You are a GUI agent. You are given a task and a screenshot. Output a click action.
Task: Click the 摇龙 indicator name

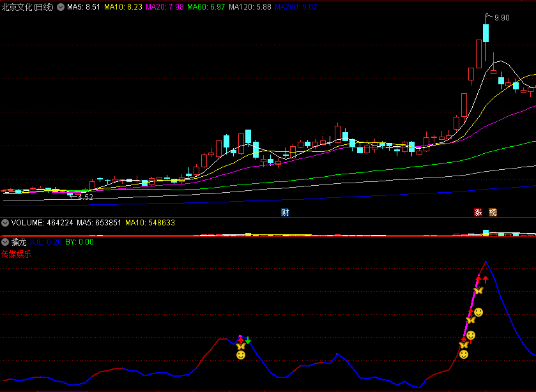pyautogui.click(x=19, y=242)
